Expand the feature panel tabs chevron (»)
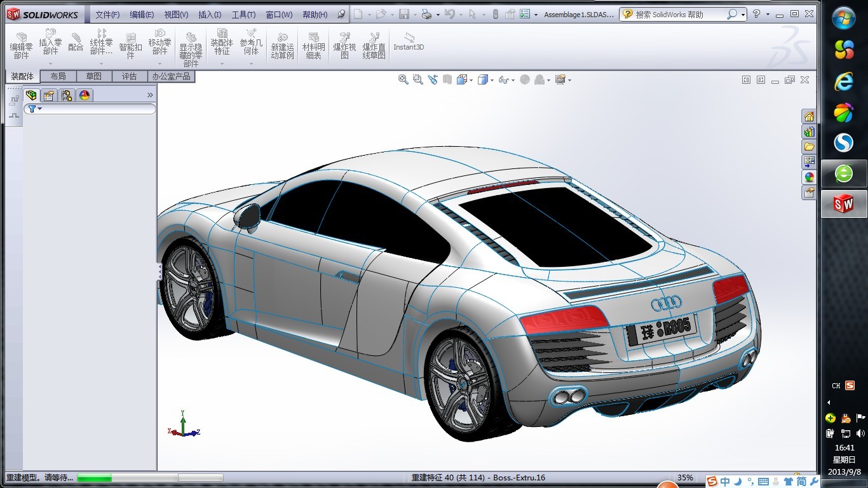This screenshot has width=868, height=488. point(150,95)
